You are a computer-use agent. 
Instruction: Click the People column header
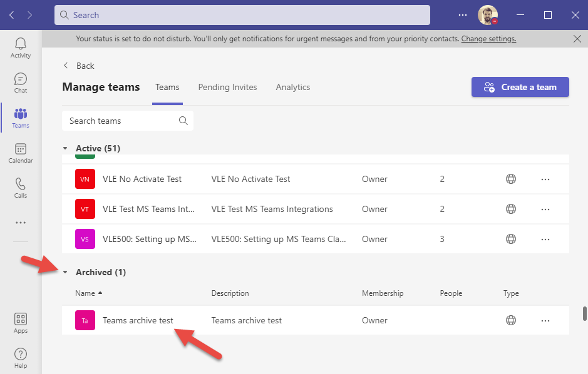451,293
